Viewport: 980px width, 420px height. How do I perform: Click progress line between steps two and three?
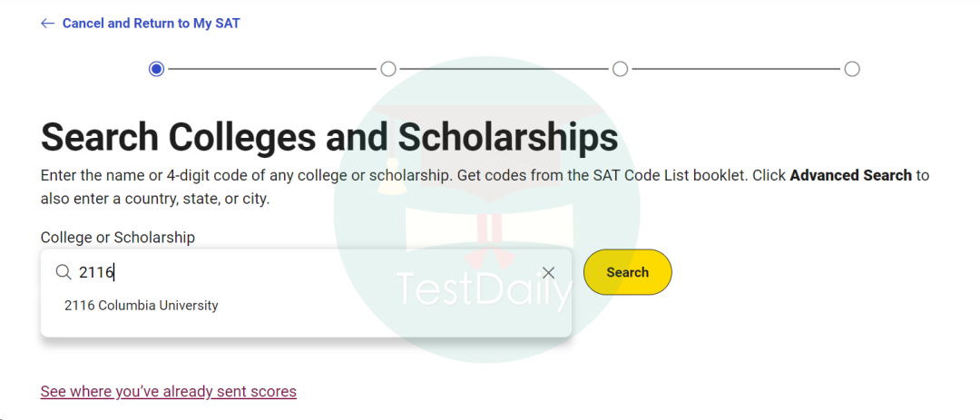click(x=504, y=69)
